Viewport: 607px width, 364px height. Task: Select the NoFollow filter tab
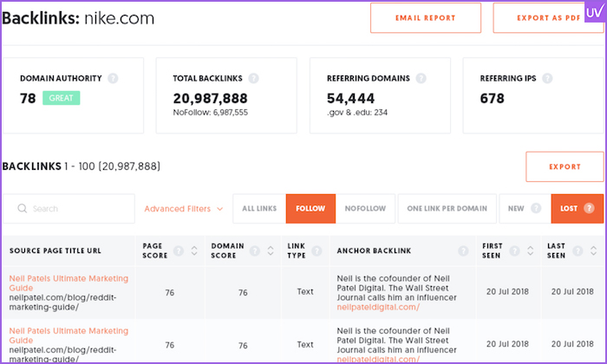point(365,209)
